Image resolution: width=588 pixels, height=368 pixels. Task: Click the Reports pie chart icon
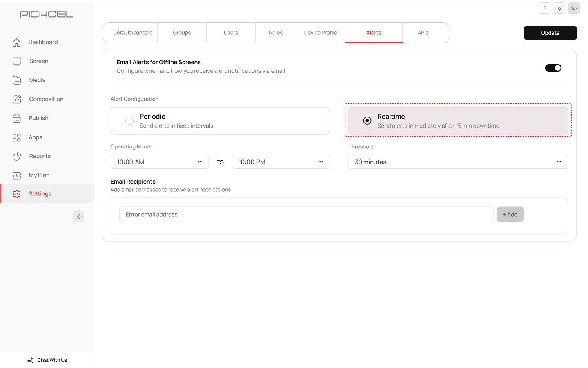click(x=17, y=156)
